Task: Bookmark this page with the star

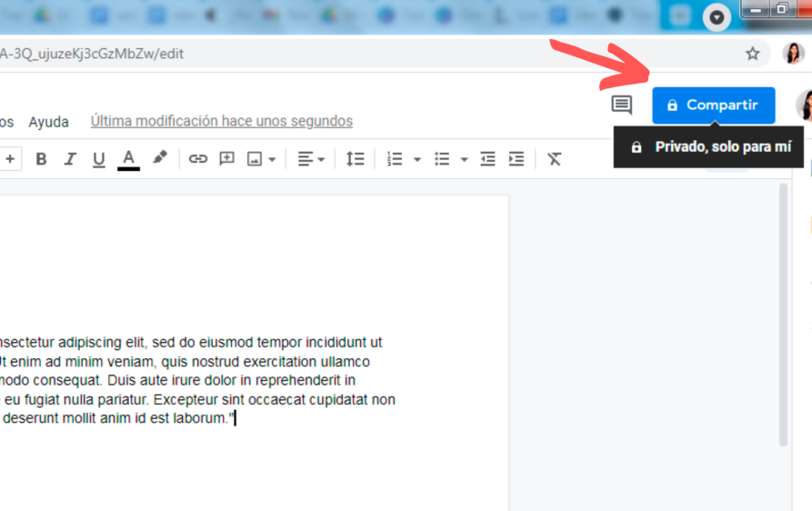Action: [x=753, y=54]
